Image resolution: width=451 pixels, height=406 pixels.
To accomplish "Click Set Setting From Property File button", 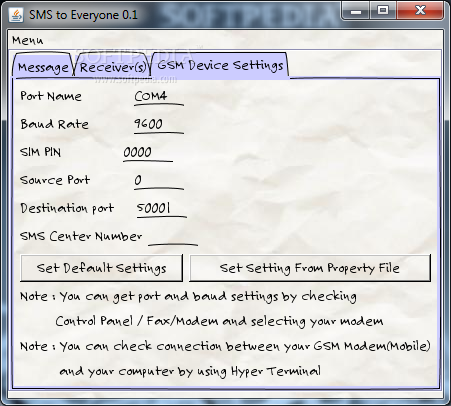I will click(310, 268).
